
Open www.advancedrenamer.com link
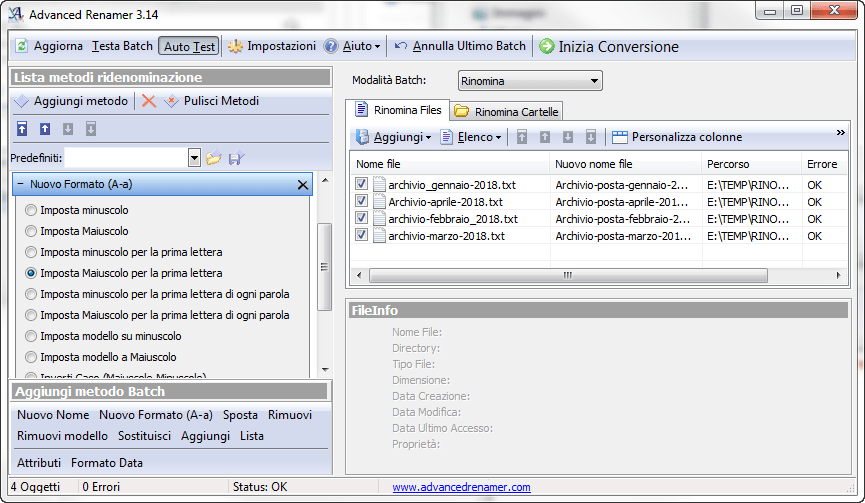tap(461, 487)
